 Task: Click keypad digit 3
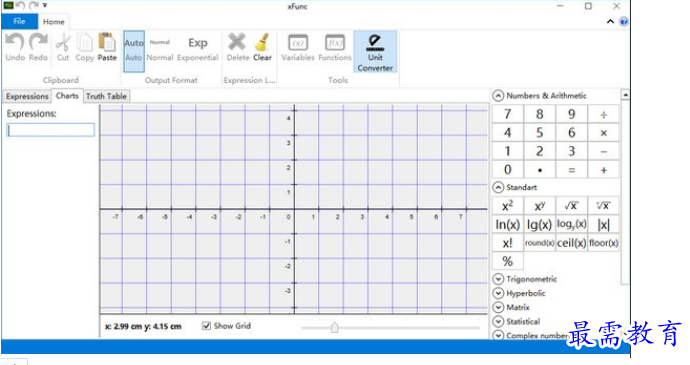tap(572, 151)
